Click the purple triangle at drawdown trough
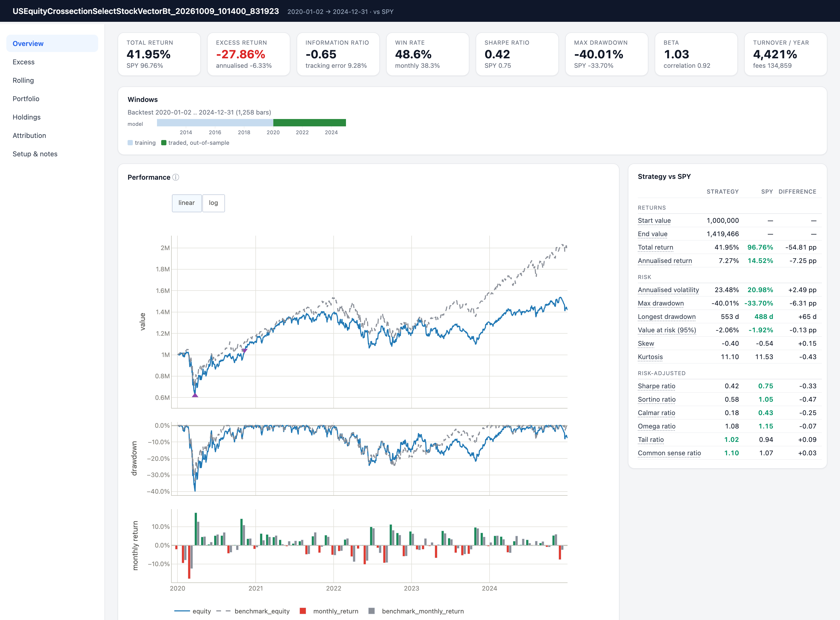The height and width of the screenshot is (620, 840). [195, 395]
